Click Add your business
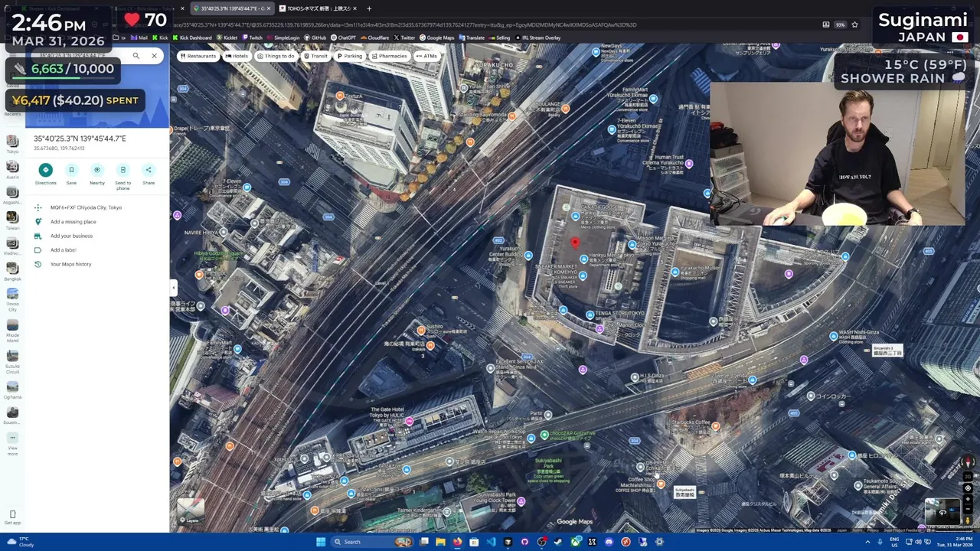The image size is (980, 551). 71,236
